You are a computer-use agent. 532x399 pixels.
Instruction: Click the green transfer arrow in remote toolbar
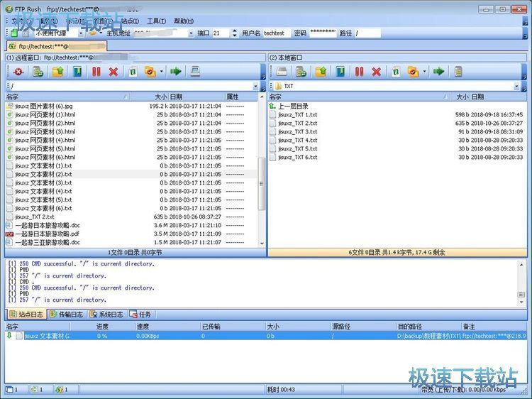point(176,71)
